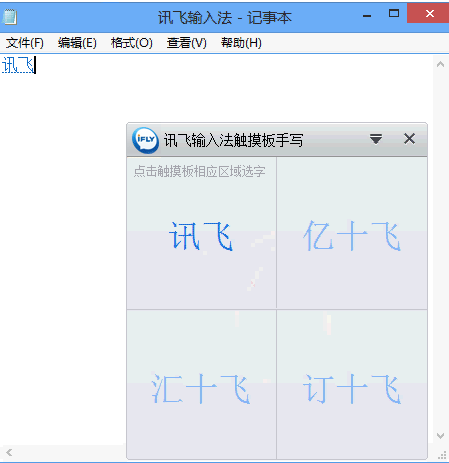Click the 讯飞输入法触摸板手写 panel title
The image size is (449, 463).
click(233, 140)
